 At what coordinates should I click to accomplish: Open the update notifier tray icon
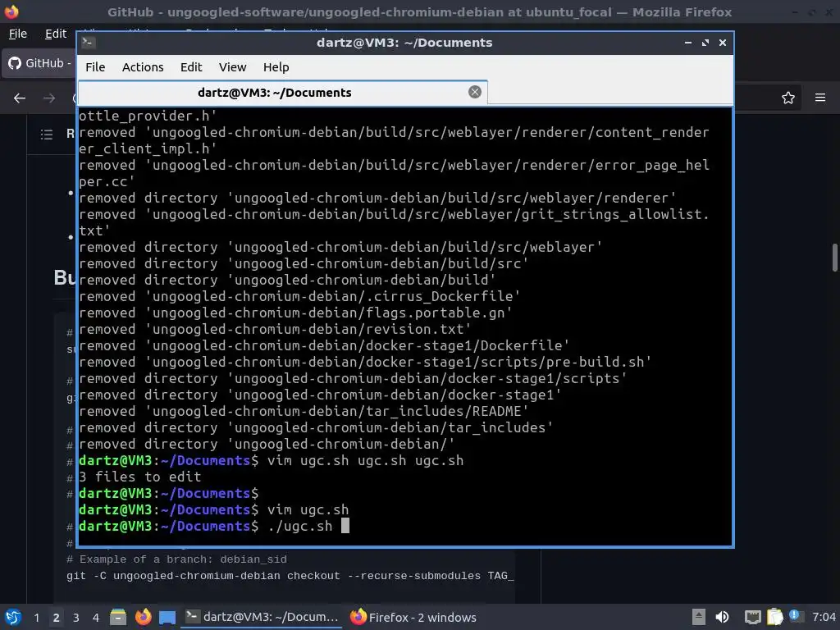(794, 615)
